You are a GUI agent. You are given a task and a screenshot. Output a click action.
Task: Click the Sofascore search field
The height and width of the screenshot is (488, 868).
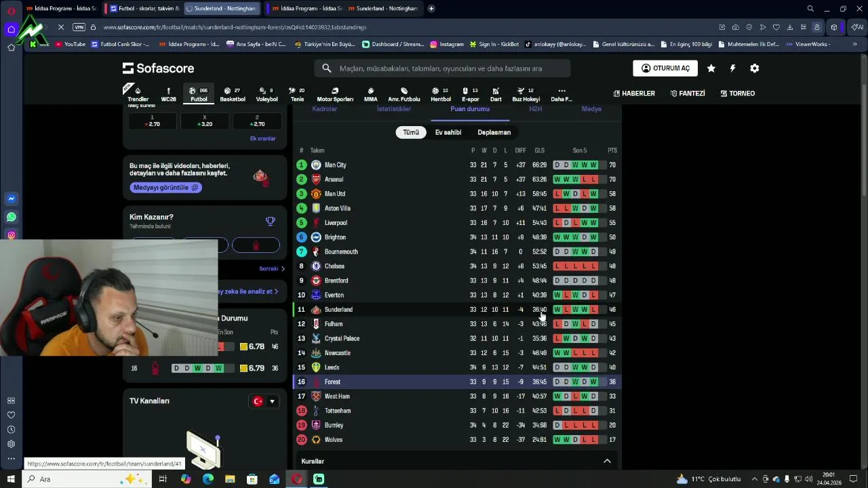[442, 68]
